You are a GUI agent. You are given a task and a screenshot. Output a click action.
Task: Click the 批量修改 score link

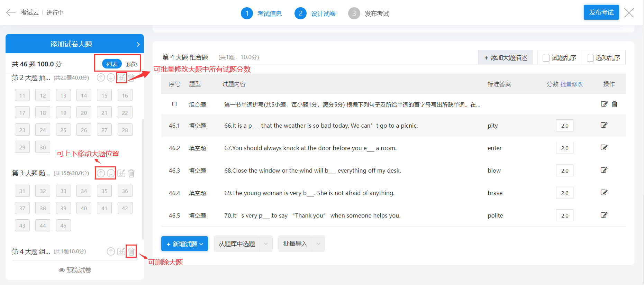[x=572, y=84]
